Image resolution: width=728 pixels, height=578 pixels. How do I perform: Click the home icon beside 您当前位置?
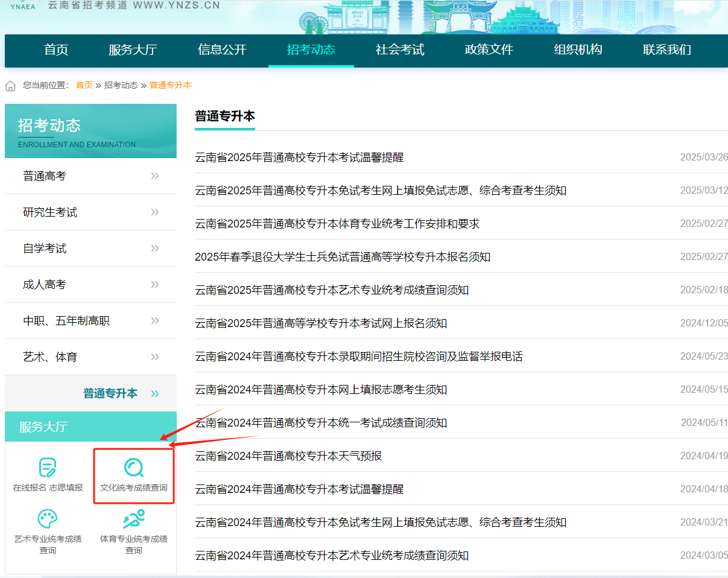coord(10,85)
